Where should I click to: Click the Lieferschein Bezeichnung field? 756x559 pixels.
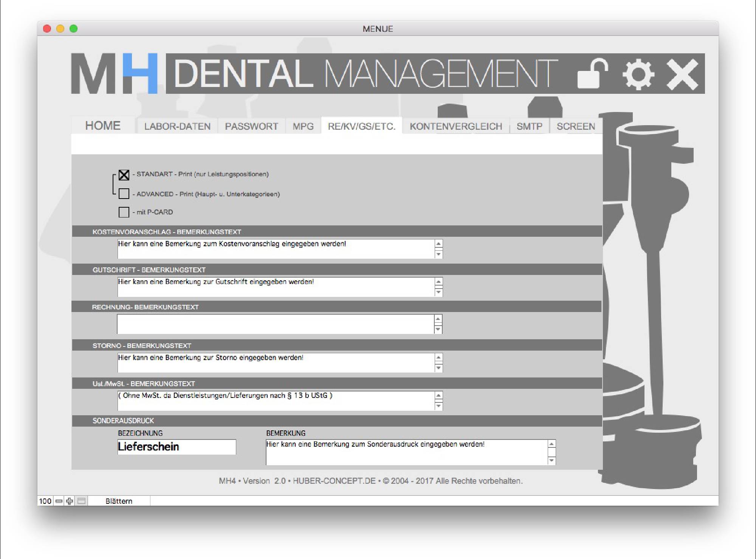177,447
